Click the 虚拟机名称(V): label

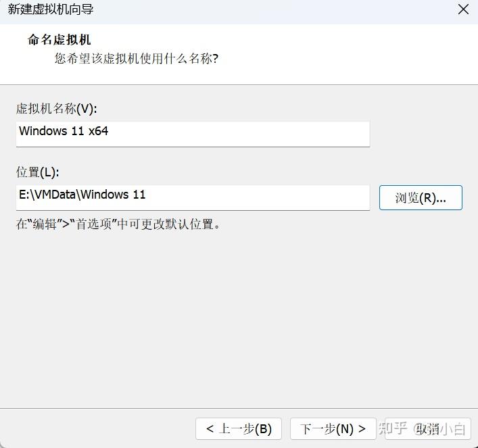point(57,109)
